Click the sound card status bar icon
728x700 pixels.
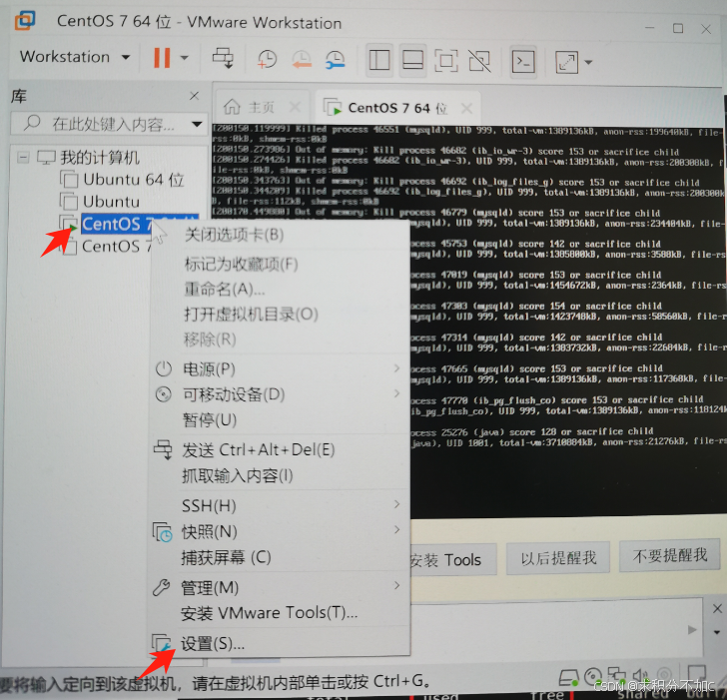point(641,676)
